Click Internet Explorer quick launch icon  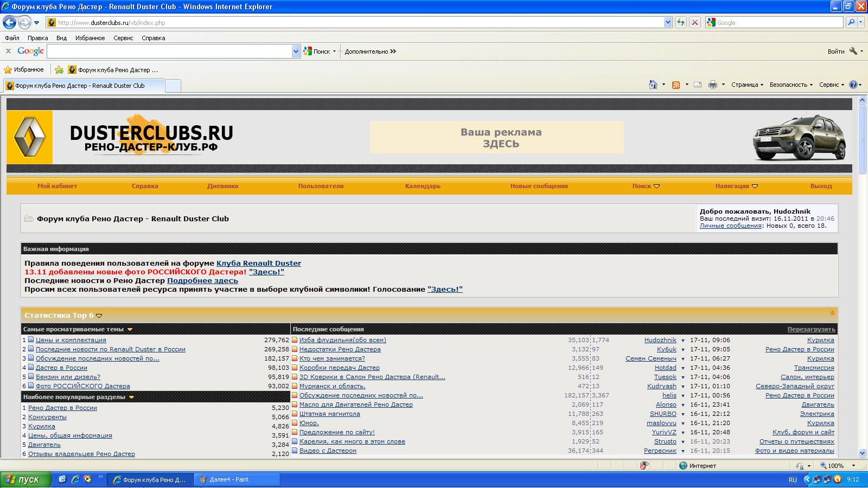point(75,479)
